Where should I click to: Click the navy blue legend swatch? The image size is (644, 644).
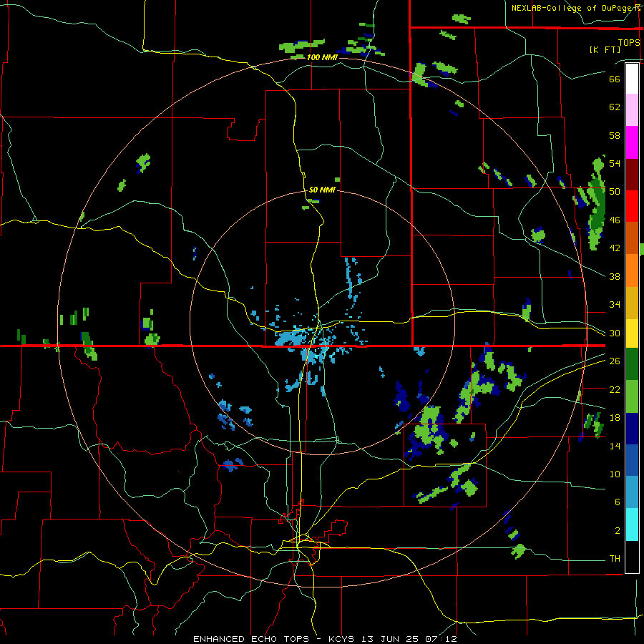632,429
